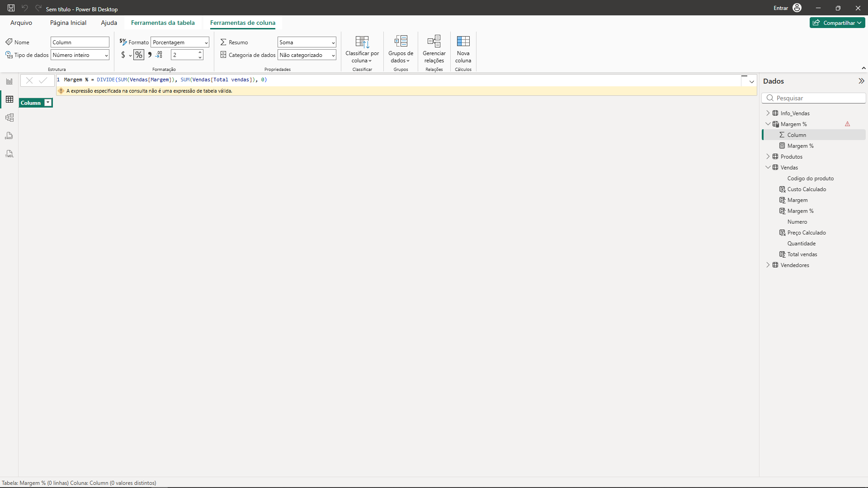The image size is (868, 488).
Task: Open the user account avatar icon
Action: (x=797, y=8)
